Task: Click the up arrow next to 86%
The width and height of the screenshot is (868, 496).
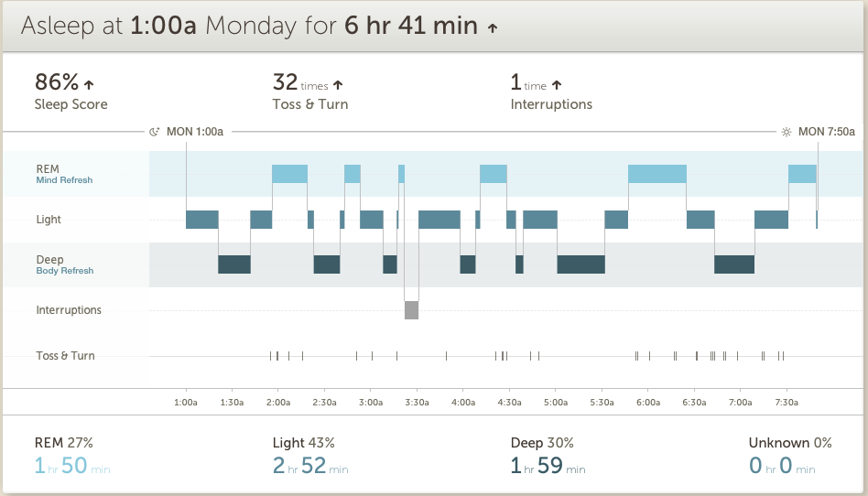Action: coord(89,85)
